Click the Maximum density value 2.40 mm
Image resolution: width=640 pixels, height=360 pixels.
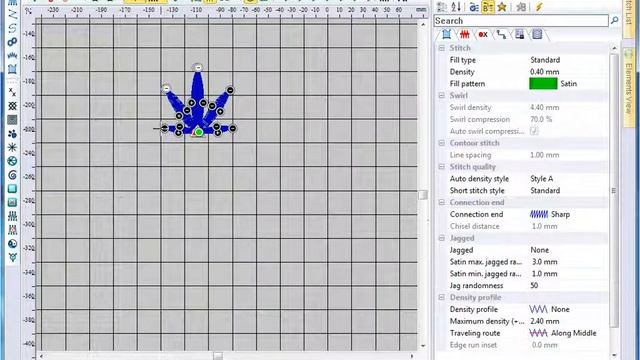544,321
